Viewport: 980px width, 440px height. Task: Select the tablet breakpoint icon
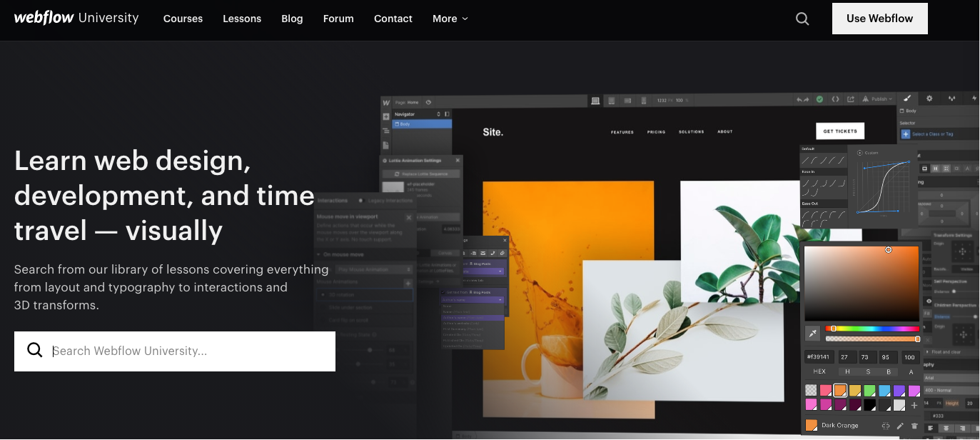[612, 100]
